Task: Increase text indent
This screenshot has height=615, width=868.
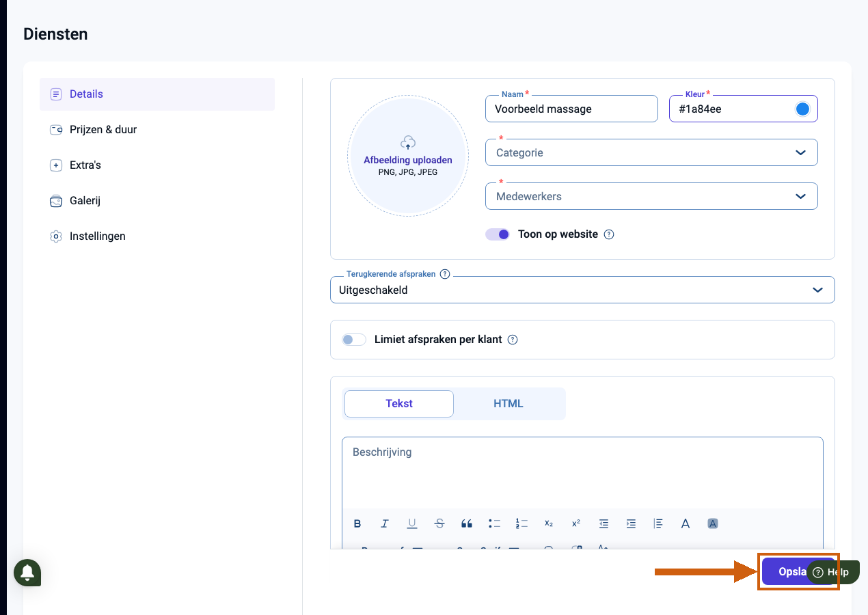Action: [x=631, y=524]
